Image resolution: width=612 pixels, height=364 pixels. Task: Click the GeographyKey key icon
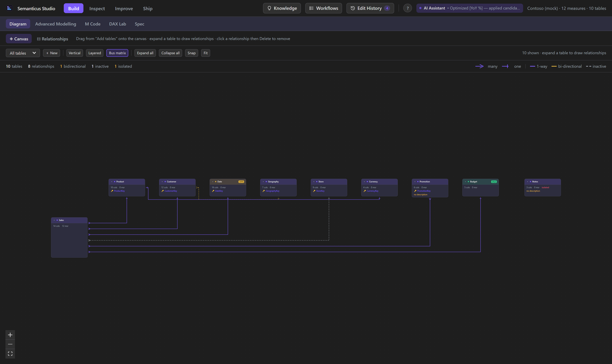[x=263, y=191]
